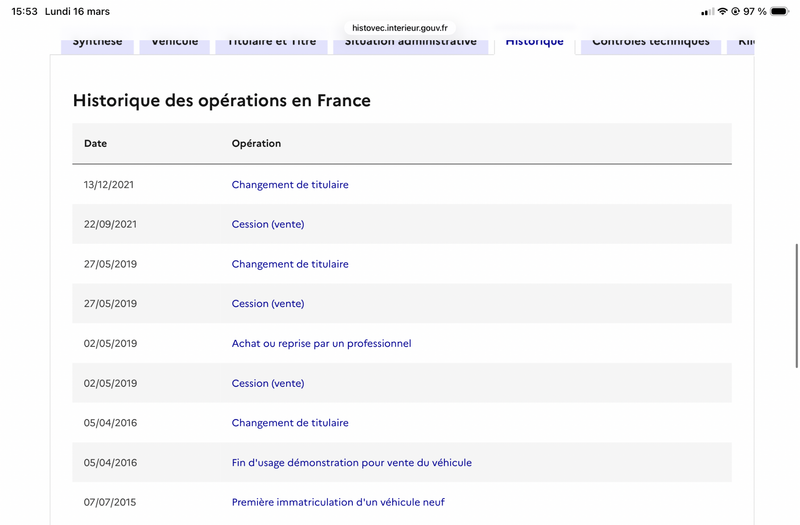Select the Situation administrative tab
800x525 pixels.
[410, 42]
